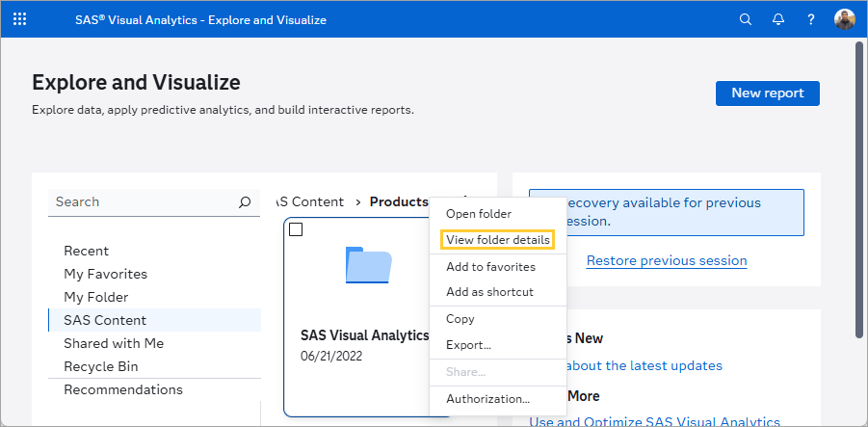Click the Products breadcrumb
Screen dimensions: 868x427
tap(399, 201)
